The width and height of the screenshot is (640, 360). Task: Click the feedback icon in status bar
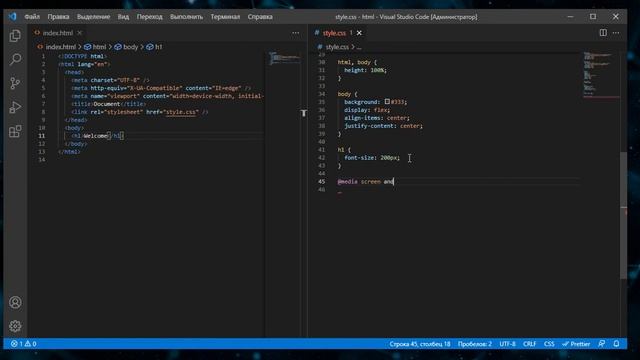(602, 344)
